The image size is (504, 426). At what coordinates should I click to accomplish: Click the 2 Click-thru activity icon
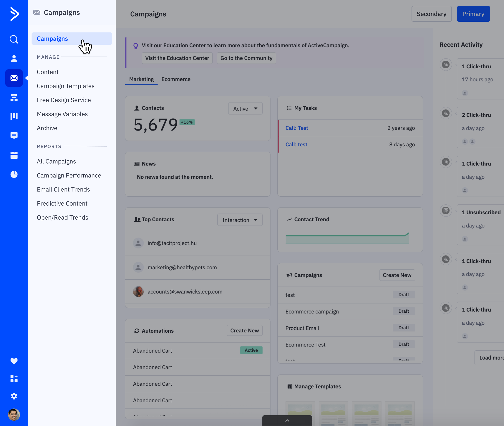(x=445, y=113)
